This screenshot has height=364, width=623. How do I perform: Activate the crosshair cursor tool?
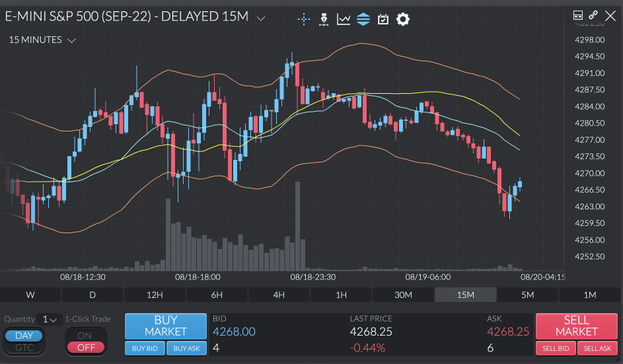[304, 18]
